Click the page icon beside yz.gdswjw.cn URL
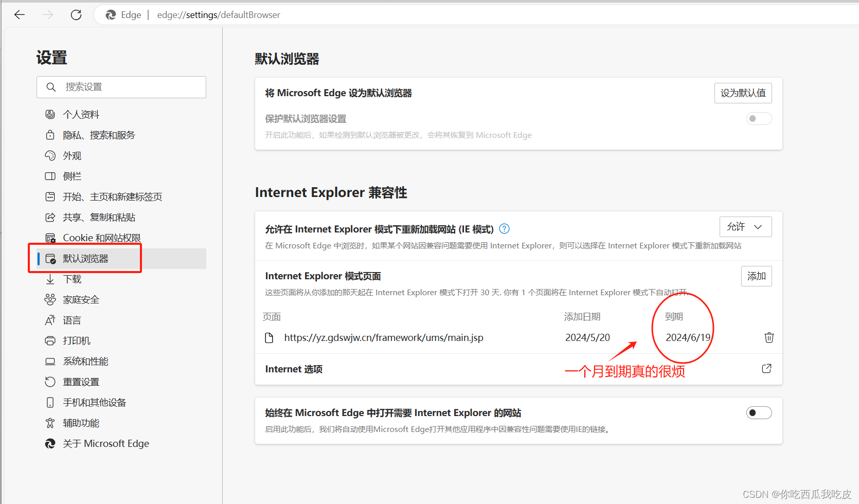This screenshot has height=504, width=859. click(269, 338)
